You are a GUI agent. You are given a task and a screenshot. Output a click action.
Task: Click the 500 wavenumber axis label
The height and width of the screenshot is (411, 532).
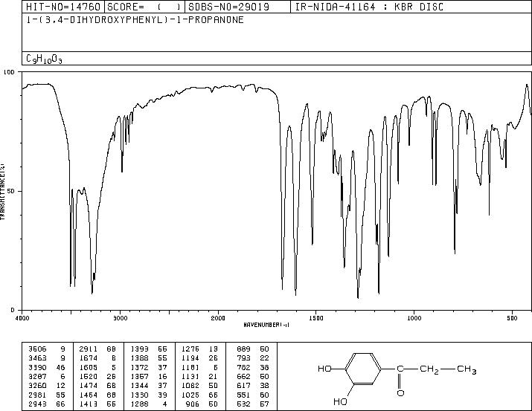pyautogui.click(x=512, y=318)
